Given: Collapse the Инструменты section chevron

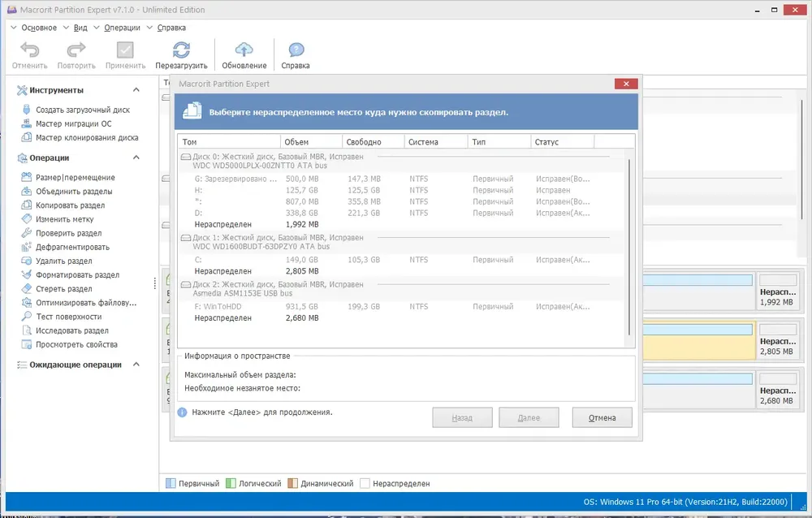Looking at the screenshot, I should [136, 89].
